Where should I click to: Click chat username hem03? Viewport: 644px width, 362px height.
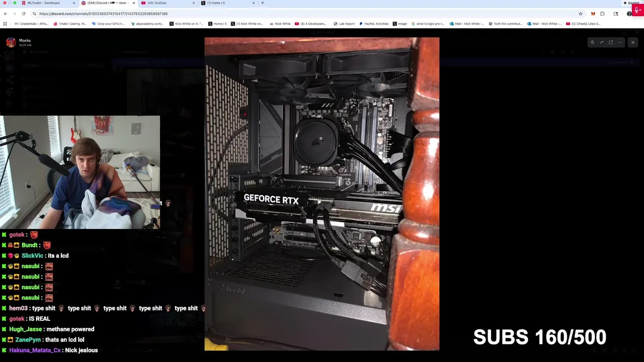(18, 308)
